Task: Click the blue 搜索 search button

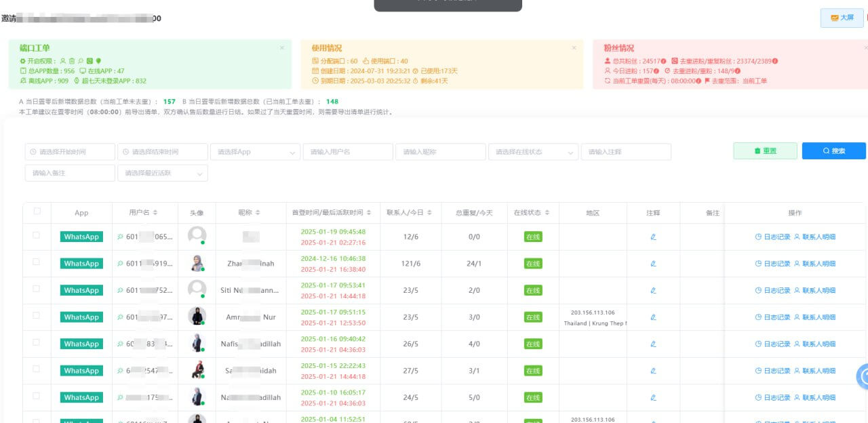Action: coord(833,151)
